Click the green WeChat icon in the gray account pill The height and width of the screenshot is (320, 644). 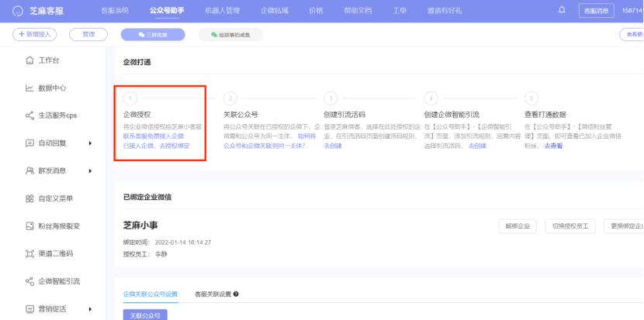214,35
